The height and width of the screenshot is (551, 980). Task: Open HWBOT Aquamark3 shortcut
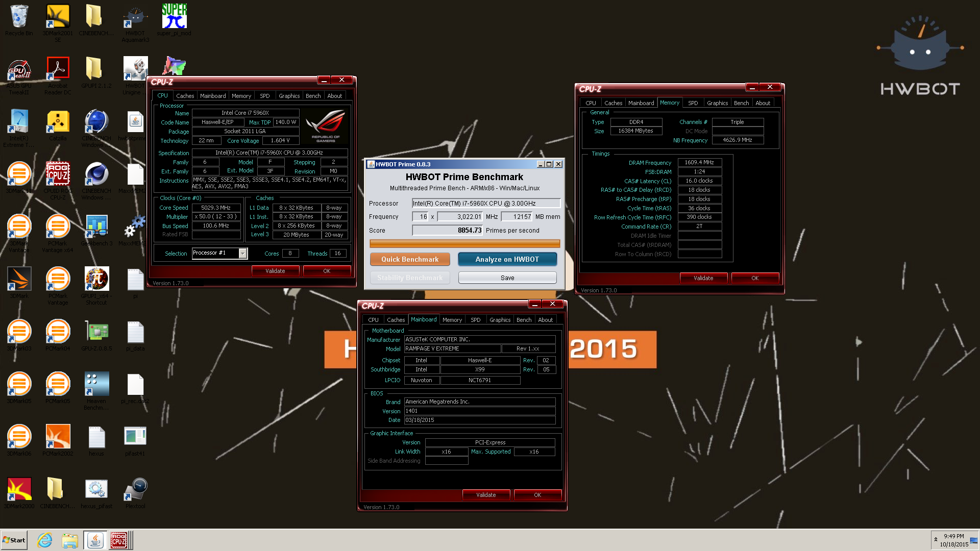[x=135, y=22]
